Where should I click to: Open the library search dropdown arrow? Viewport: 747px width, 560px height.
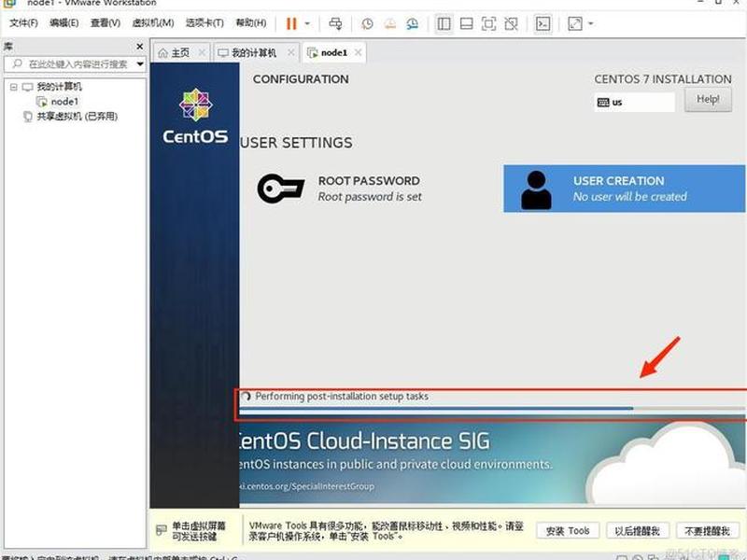click(140, 63)
